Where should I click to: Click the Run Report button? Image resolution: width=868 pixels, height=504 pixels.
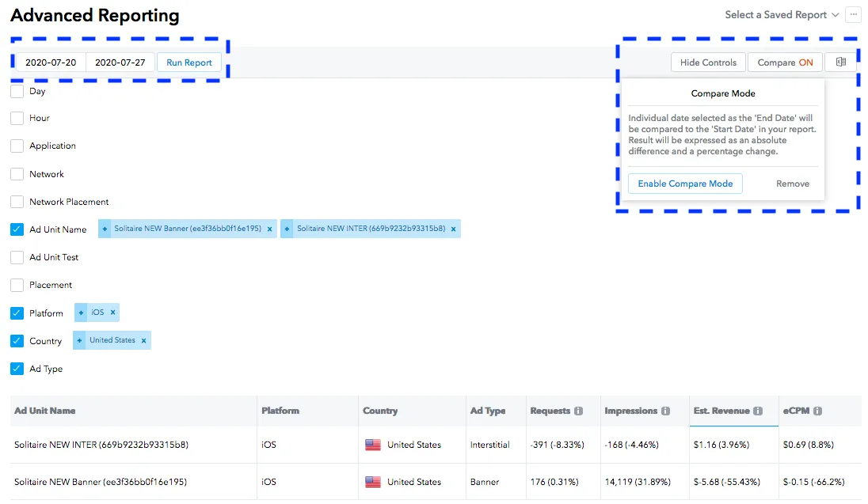(188, 62)
